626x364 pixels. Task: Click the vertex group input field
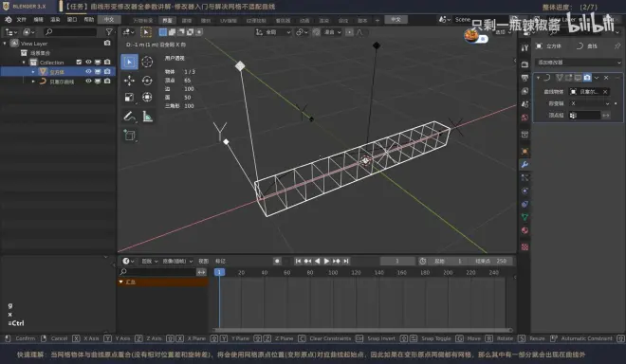click(x=584, y=116)
